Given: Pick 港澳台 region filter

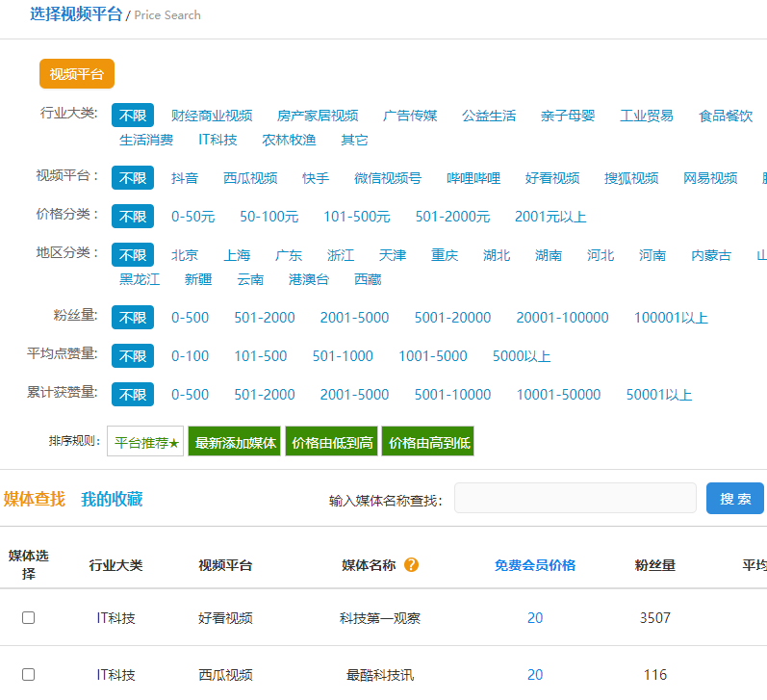Looking at the screenshot, I should click(x=309, y=279).
